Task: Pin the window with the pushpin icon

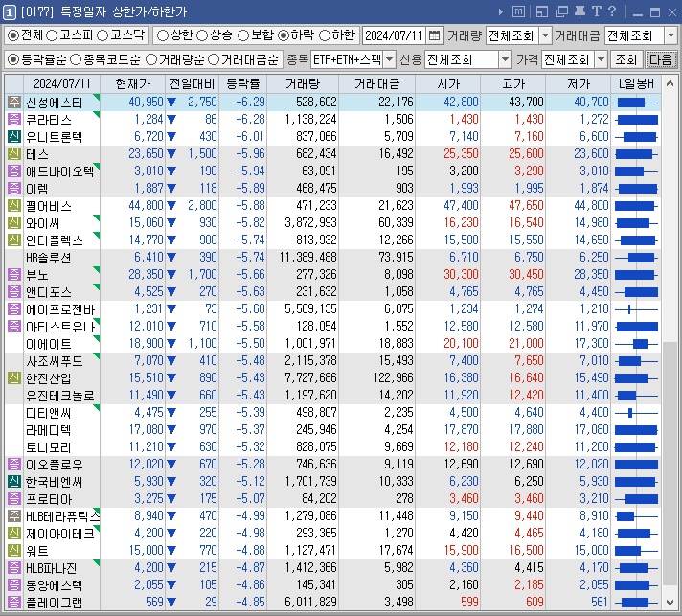Action: point(580,11)
